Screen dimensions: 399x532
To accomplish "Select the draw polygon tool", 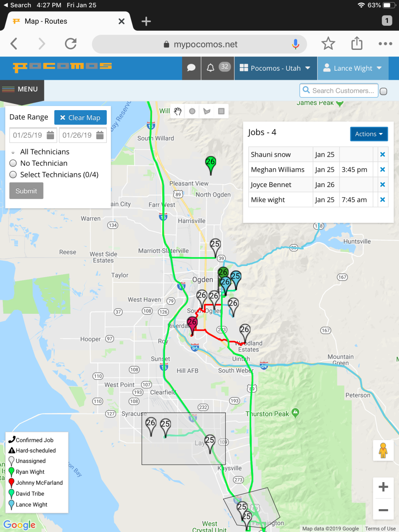I will 207,111.
